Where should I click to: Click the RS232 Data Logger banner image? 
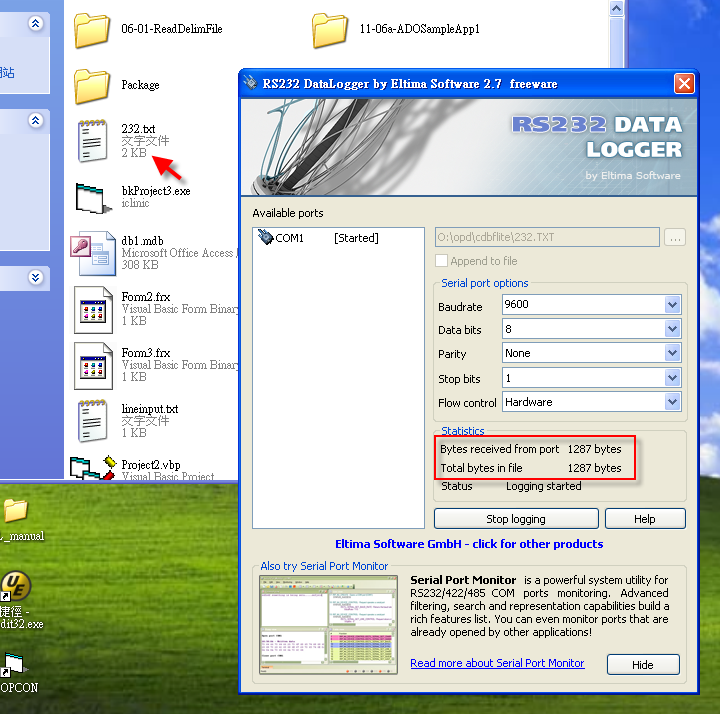tap(469, 147)
